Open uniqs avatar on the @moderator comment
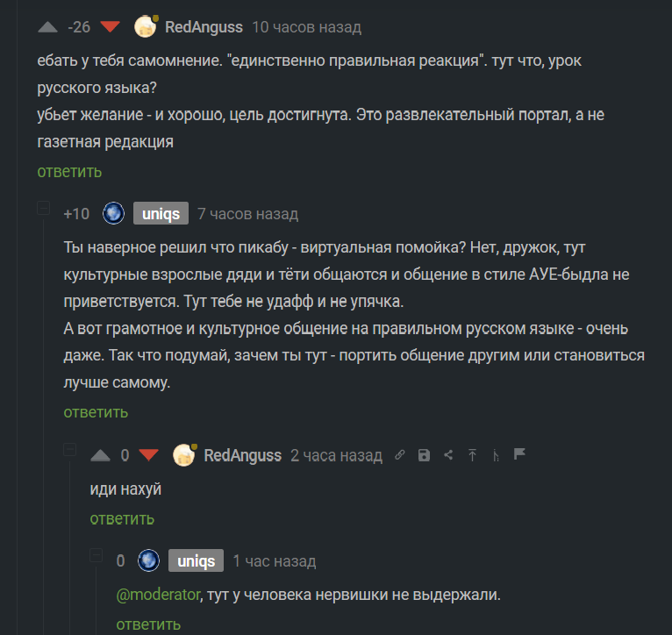The height and width of the screenshot is (635, 672). click(x=148, y=560)
